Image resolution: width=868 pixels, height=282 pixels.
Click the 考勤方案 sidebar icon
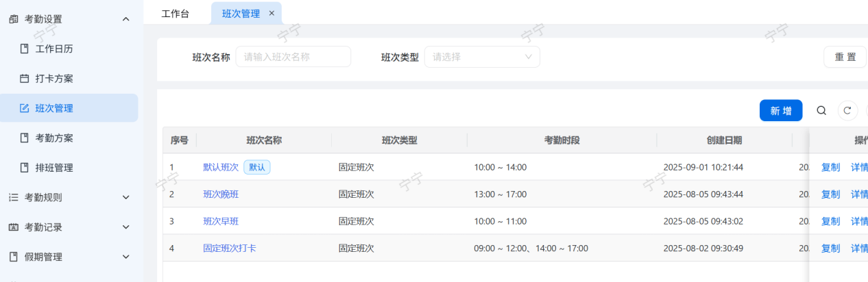point(25,138)
